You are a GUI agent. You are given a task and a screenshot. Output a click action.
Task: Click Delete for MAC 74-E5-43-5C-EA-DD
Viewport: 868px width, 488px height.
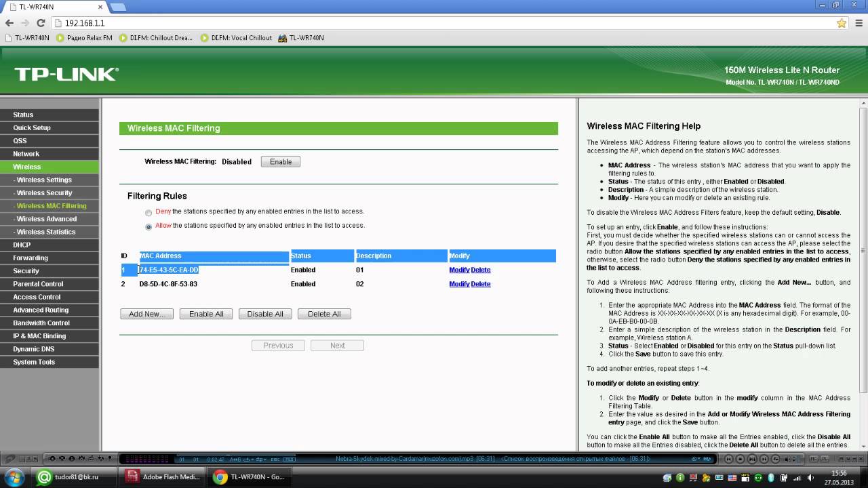pyautogui.click(x=481, y=270)
